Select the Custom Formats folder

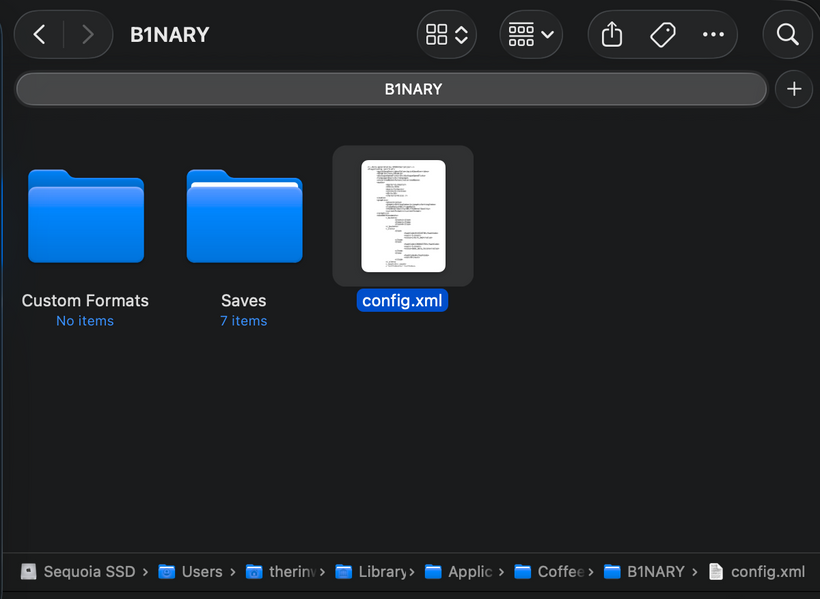click(x=86, y=216)
